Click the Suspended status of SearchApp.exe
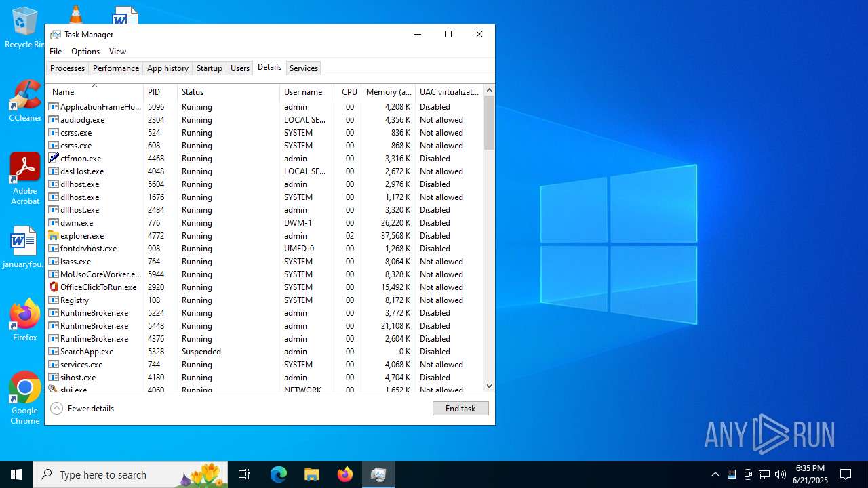 pos(201,352)
